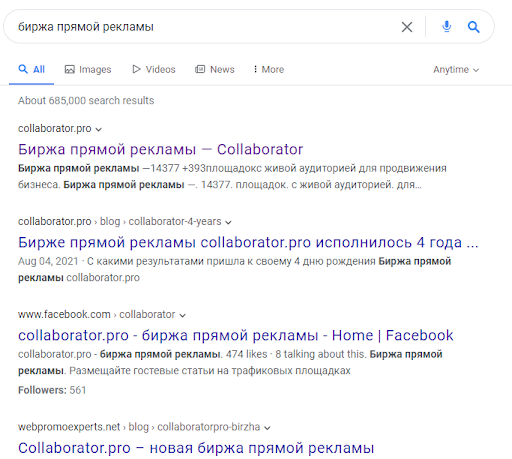Image resolution: width=512 pixels, height=459 pixels.
Task: Click the Videos tab play icon
Action: pyautogui.click(x=136, y=69)
